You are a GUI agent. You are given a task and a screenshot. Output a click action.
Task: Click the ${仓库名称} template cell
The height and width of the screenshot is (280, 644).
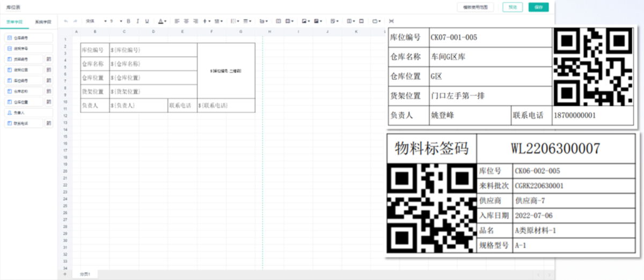pos(153,64)
